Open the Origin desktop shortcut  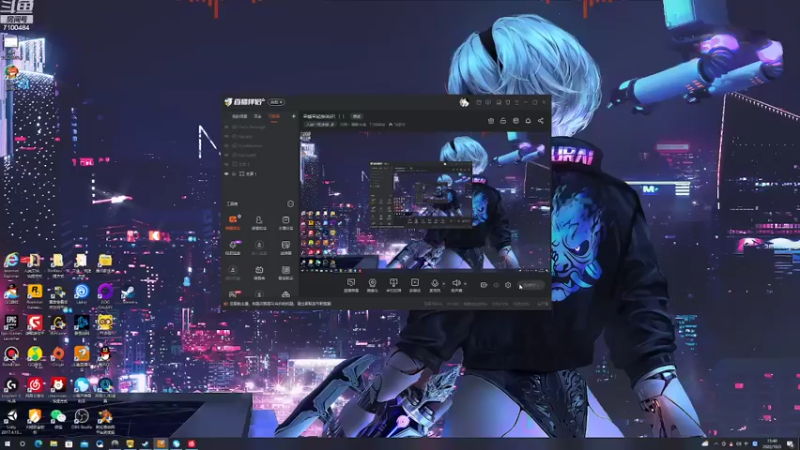[x=58, y=356]
